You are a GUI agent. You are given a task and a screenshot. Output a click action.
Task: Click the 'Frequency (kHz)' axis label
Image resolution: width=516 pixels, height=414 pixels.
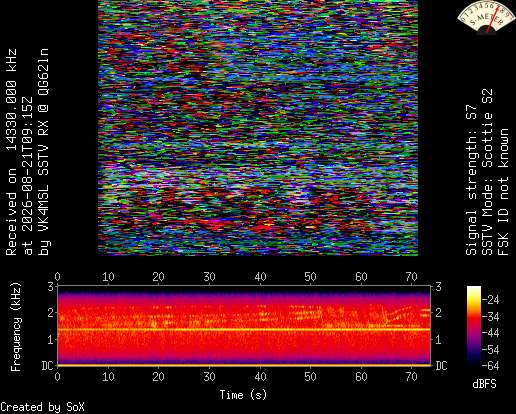(x=16, y=327)
